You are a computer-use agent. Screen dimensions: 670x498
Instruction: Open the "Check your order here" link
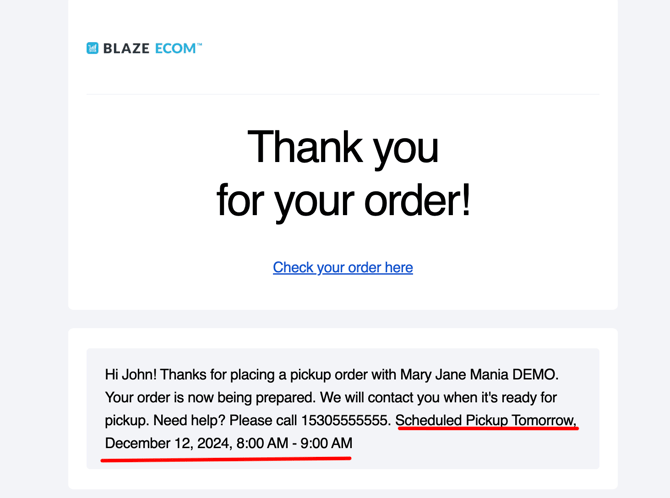pyautogui.click(x=343, y=267)
